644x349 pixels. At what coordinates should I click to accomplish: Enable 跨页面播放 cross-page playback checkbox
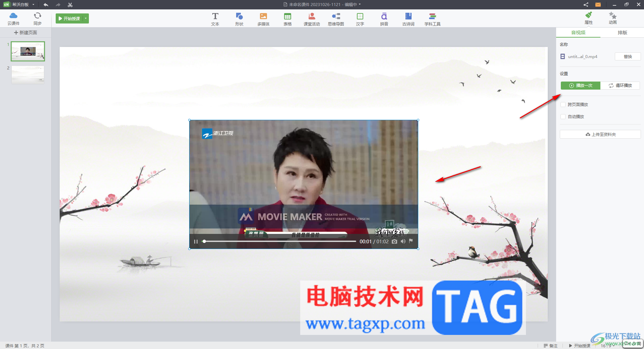[x=563, y=104]
